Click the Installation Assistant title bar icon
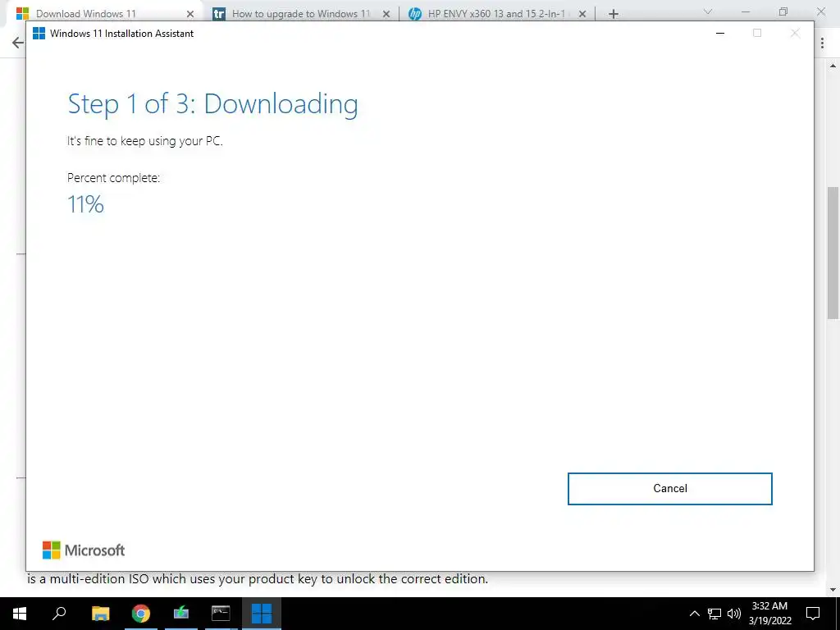This screenshot has height=630, width=840. 39,33
